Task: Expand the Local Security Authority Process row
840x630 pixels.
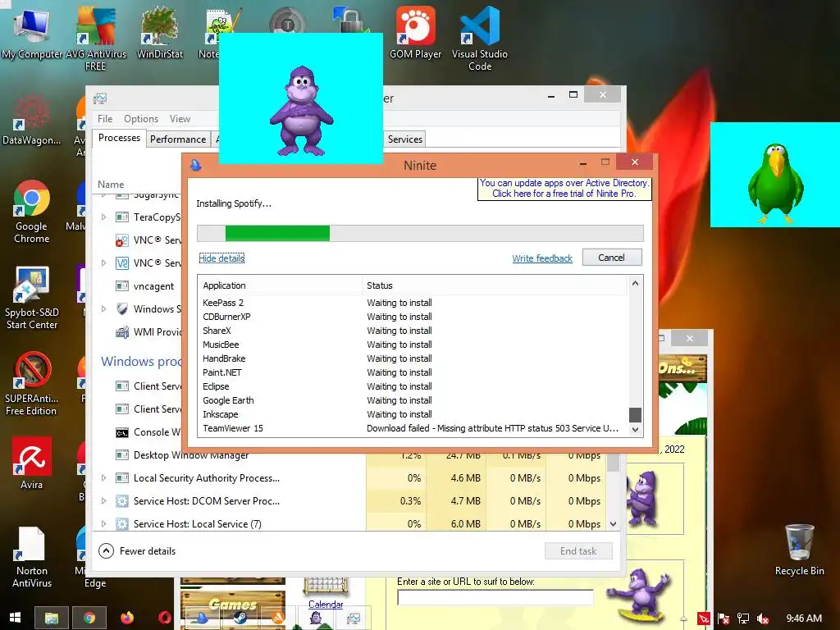Action: click(104, 478)
